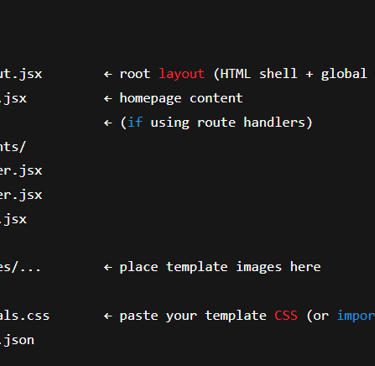Select the "als.css" file entry
The height and width of the screenshot is (366, 375).
point(25,316)
